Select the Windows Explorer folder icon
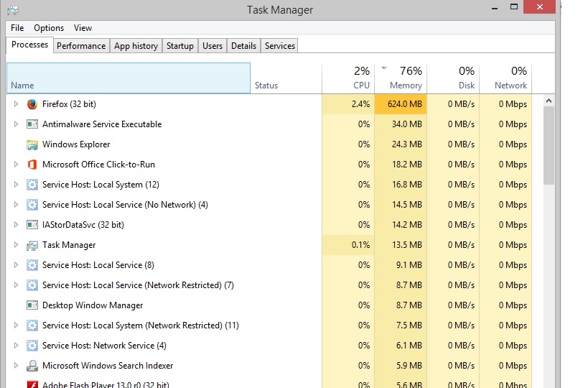This screenshot has width=588, height=388. pos(32,144)
